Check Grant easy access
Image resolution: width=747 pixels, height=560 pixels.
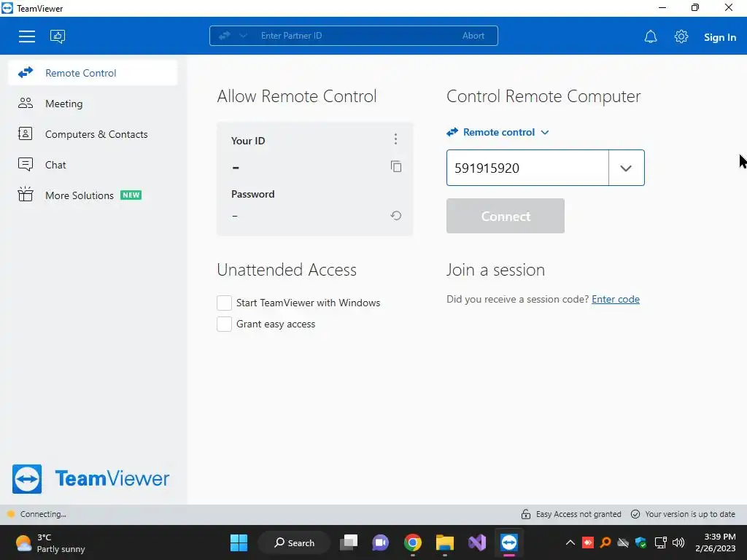(x=225, y=324)
